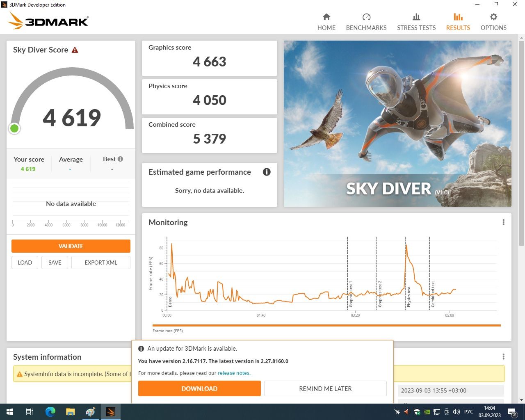This screenshot has width=525, height=420.
Task: Open the Results bar chart icon
Action: [458, 17]
